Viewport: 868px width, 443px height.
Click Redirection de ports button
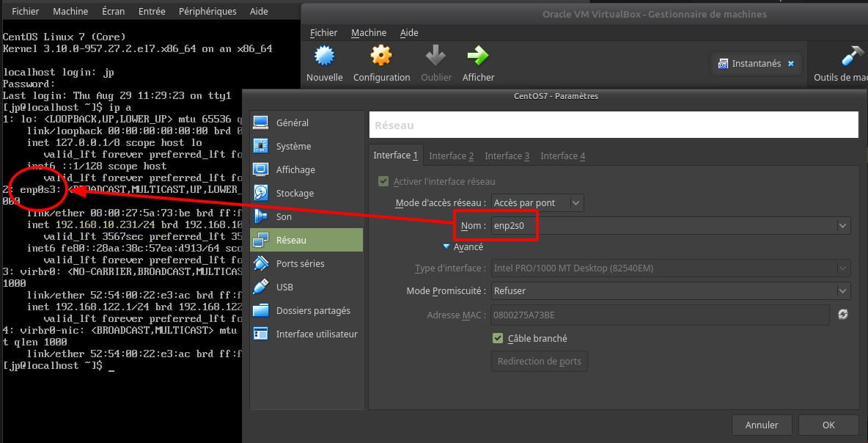539,361
